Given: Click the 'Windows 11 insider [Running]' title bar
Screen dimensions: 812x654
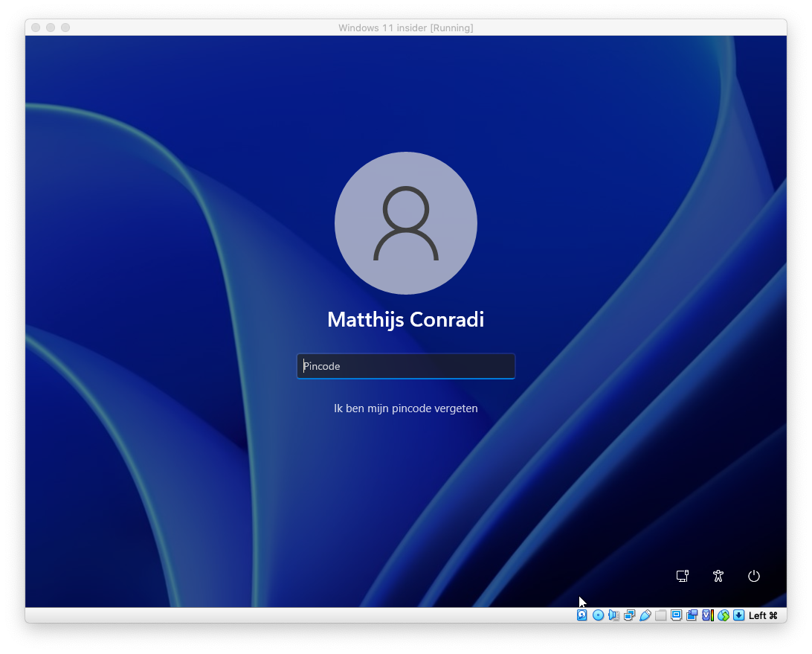Looking at the screenshot, I should pos(405,28).
